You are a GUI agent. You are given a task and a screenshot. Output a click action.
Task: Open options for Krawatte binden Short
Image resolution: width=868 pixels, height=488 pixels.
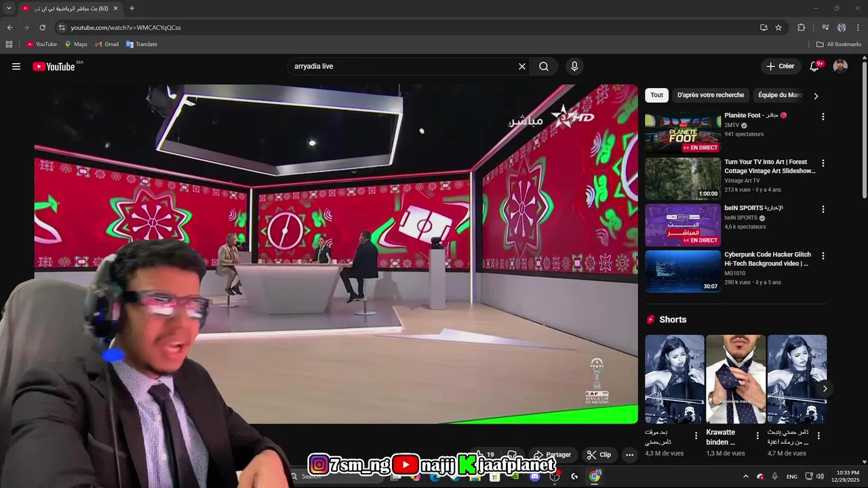pyautogui.click(x=757, y=436)
